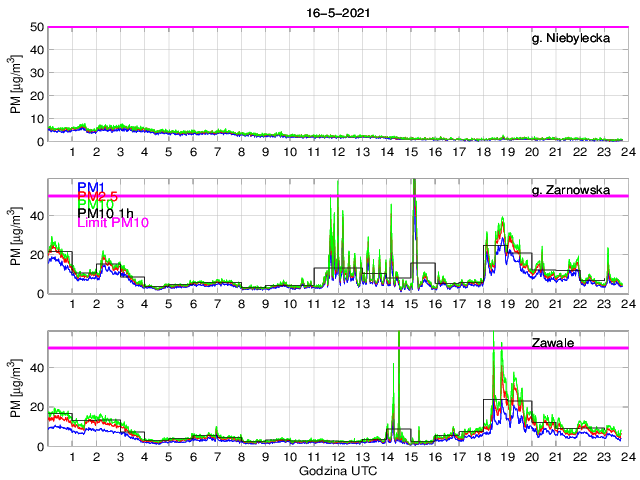Viewport: 640px width, 480px height.
Task: Click the red PM2.5 legend entry
Action: tap(95, 198)
